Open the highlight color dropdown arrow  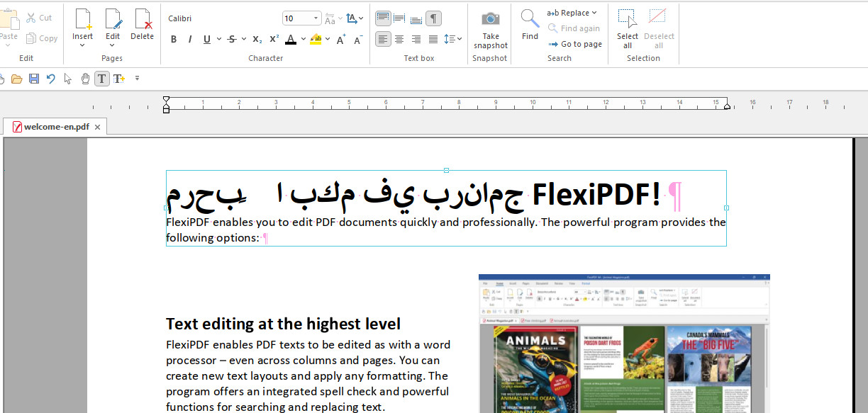coord(328,40)
